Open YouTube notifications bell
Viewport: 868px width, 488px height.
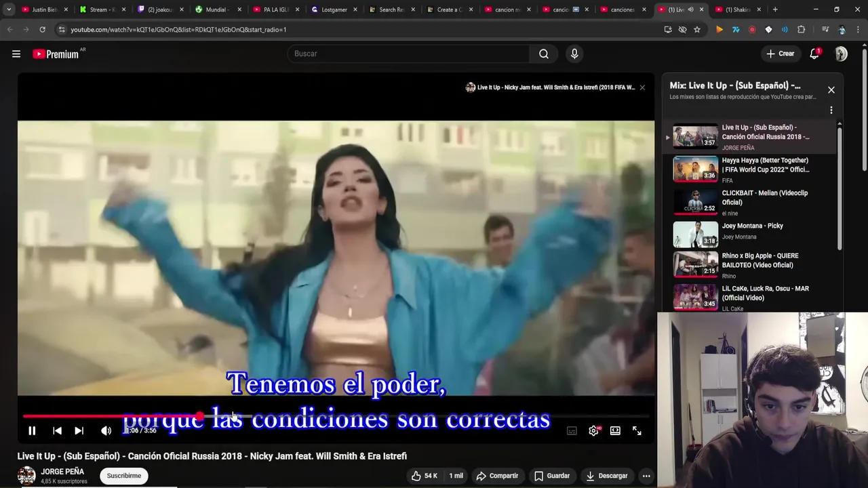pyautogui.click(x=814, y=54)
